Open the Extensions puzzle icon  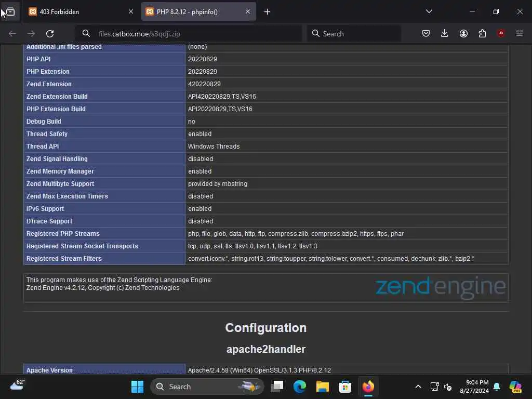[482, 33]
